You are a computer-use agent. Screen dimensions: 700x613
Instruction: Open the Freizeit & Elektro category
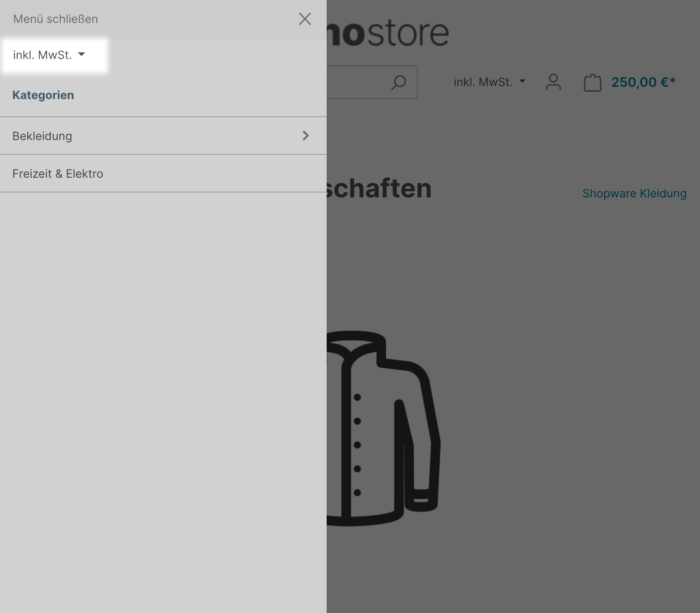click(x=163, y=174)
